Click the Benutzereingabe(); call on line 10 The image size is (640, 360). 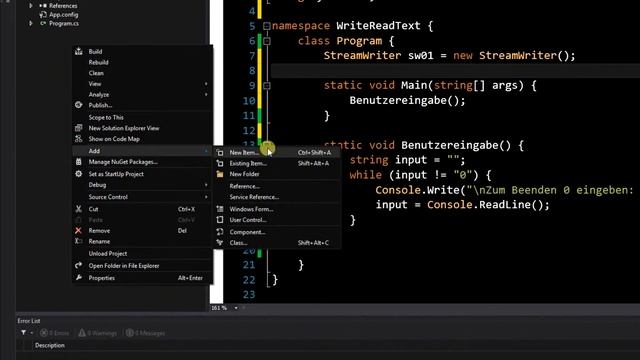click(x=407, y=100)
